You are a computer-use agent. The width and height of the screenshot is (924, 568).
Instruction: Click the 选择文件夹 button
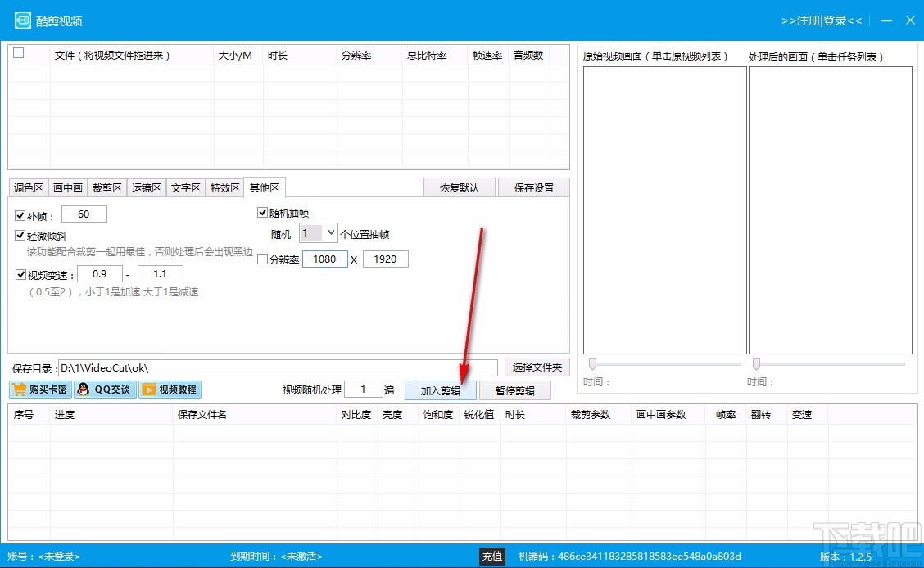(x=537, y=367)
